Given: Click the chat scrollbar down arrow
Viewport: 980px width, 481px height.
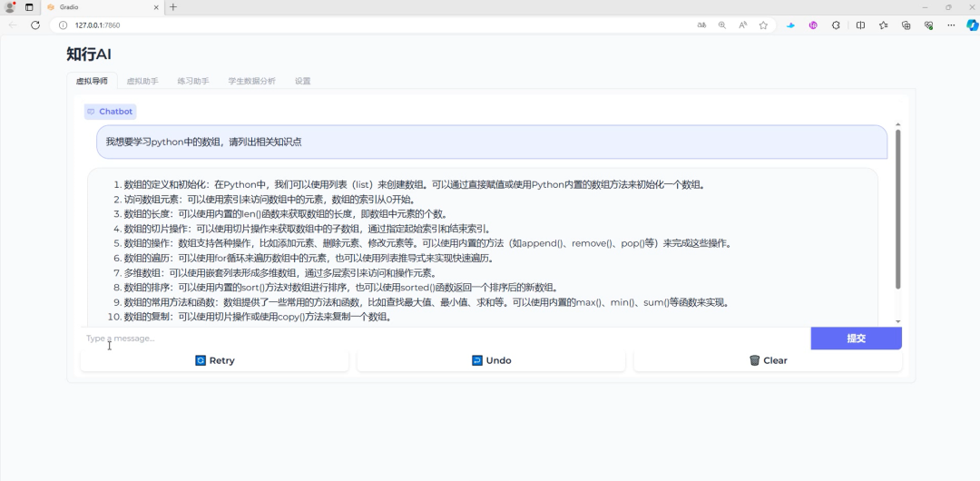Looking at the screenshot, I should [898, 321].
